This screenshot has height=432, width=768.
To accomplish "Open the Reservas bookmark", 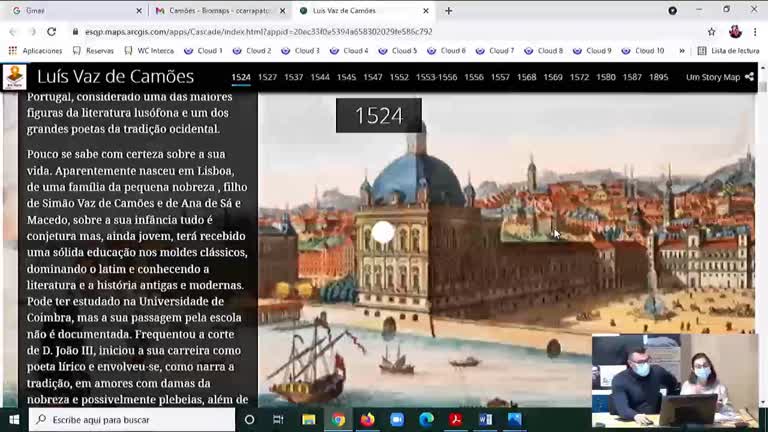I will [x=93, y=50].
